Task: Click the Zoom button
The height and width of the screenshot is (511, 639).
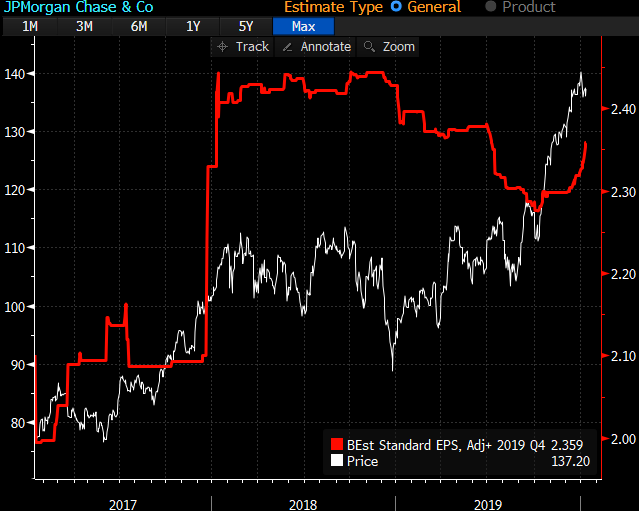Action: pos(388,47)
